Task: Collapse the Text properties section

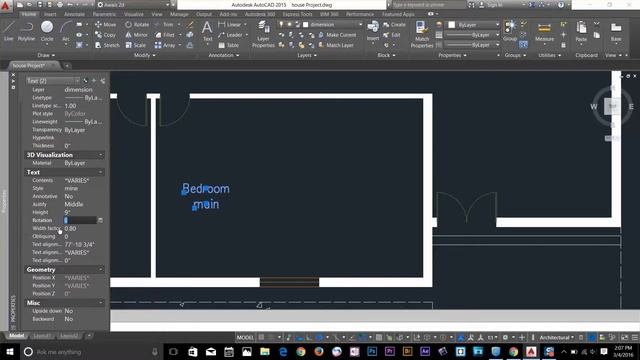Action: point(101,172)
